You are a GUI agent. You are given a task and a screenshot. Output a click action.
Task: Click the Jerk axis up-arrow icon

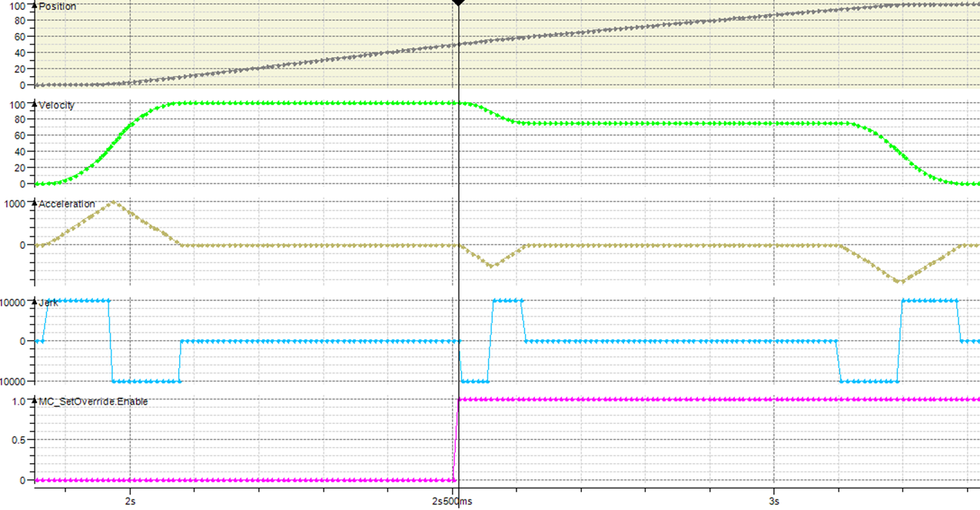(x=35, y=302)
